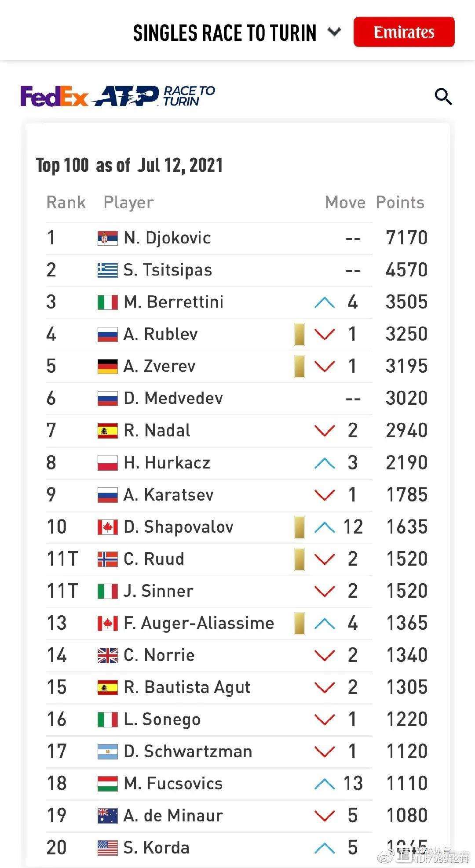Click the FedEx ATP Race to Turin logo
Image resolution: width=475 pixels, height=868 pixels.
118,96
